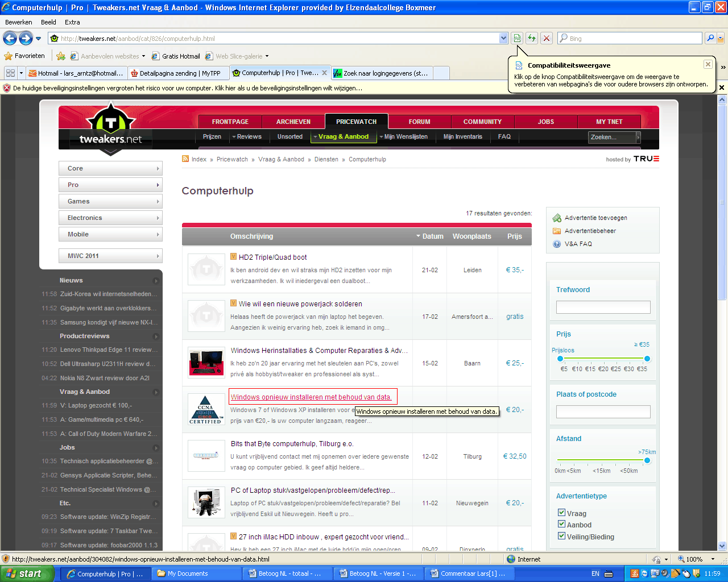The height and width of the screenshot is (582, 728).
Task: Open the Extra menu
Action: [x=72, y=22]
